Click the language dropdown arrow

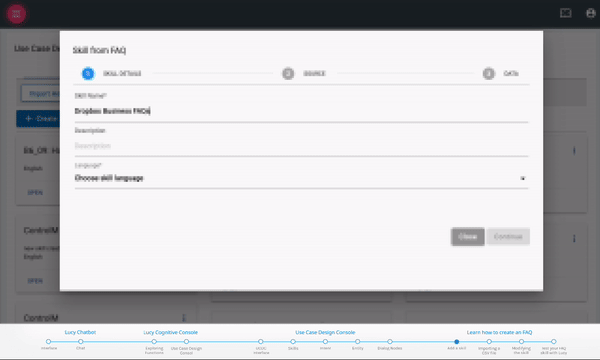point(523,178)
